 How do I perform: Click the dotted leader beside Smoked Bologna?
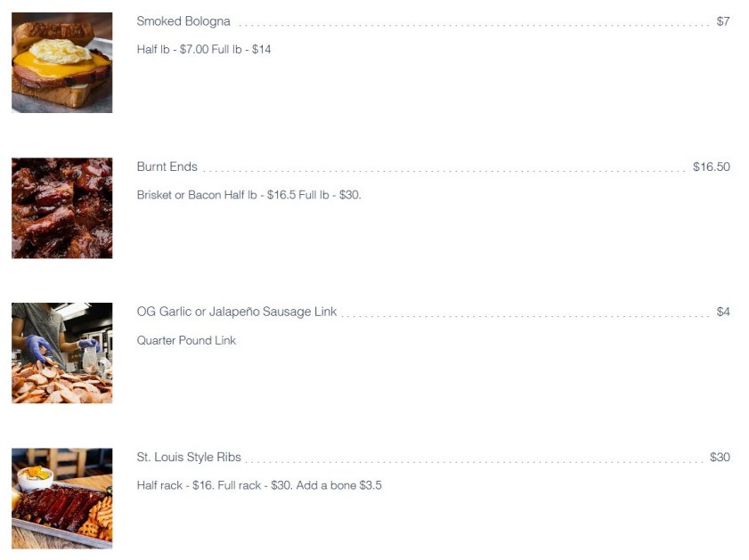pyautogui.click(x=474, y=25)
